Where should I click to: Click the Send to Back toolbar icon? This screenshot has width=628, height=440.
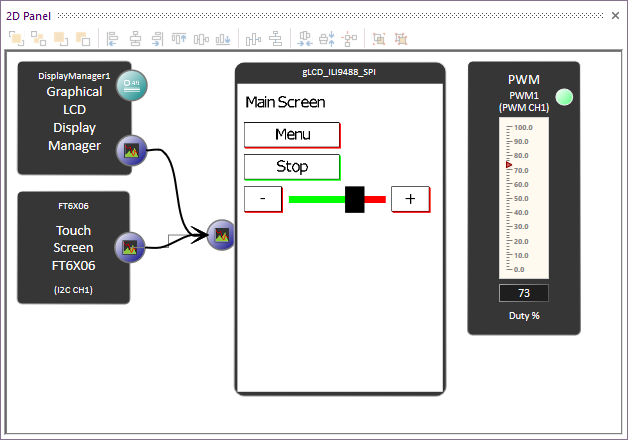click(x=39, y=39)
